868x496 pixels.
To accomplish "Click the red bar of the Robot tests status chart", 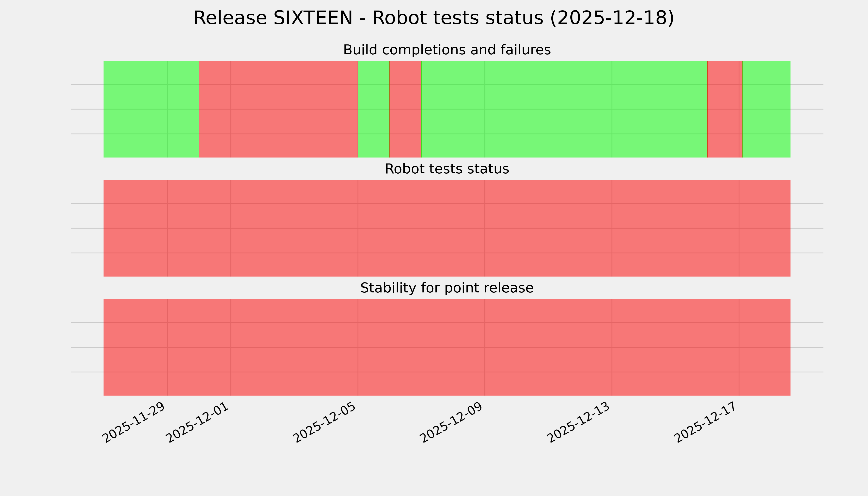I will 447,228.
